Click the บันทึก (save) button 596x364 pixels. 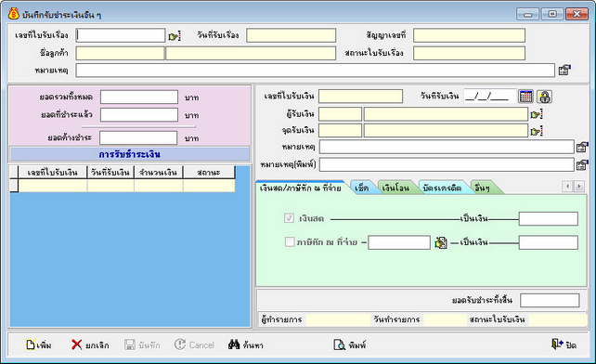pyautogui.click(x=143, y=345)
